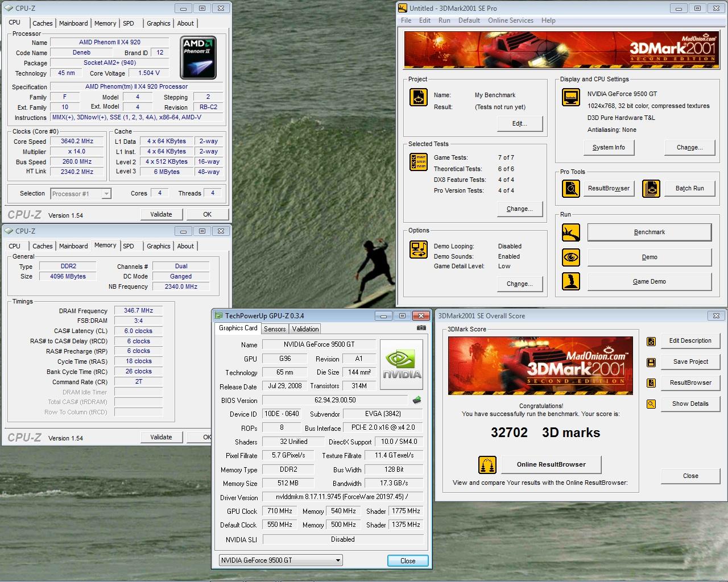Click the GPU-Z screenshot camera icon
The width and height of the screenshot is (728, 582).
click(x=421, y=328)
